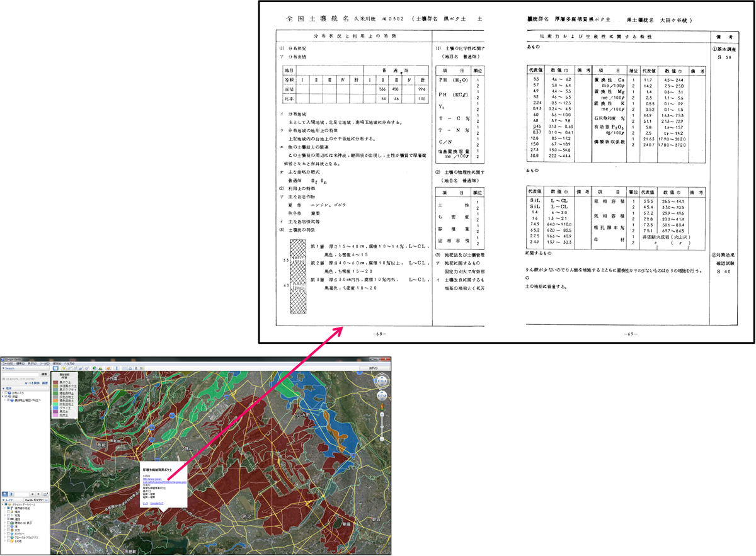
Task: Toggle the 写真 layer checkbox
Action: 8,515
